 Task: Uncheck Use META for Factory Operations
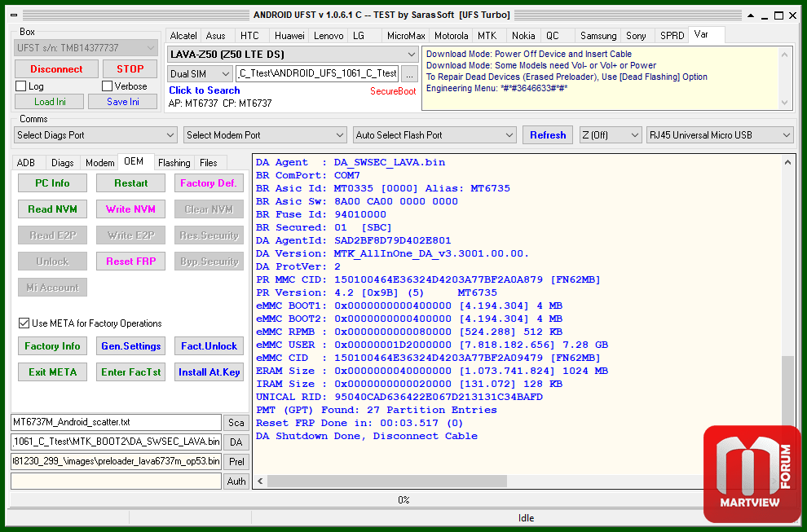click(24, 323)
